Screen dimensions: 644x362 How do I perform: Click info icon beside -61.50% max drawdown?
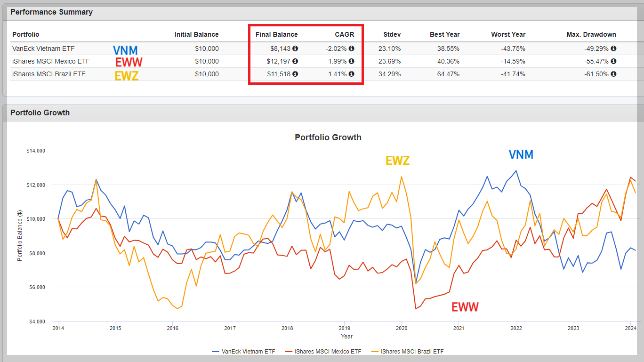tap(613, 74)
